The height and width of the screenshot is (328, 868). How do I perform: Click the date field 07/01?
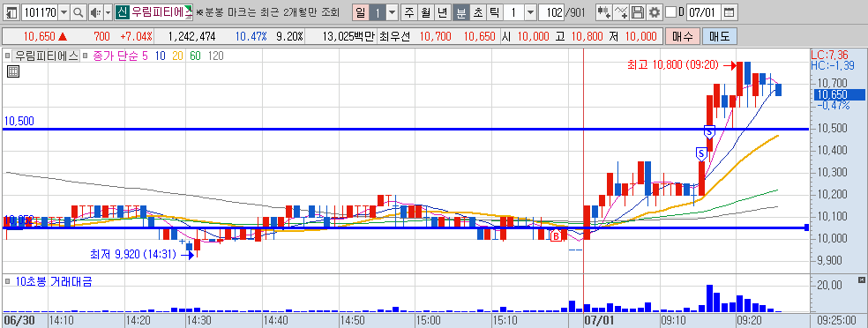704,11
